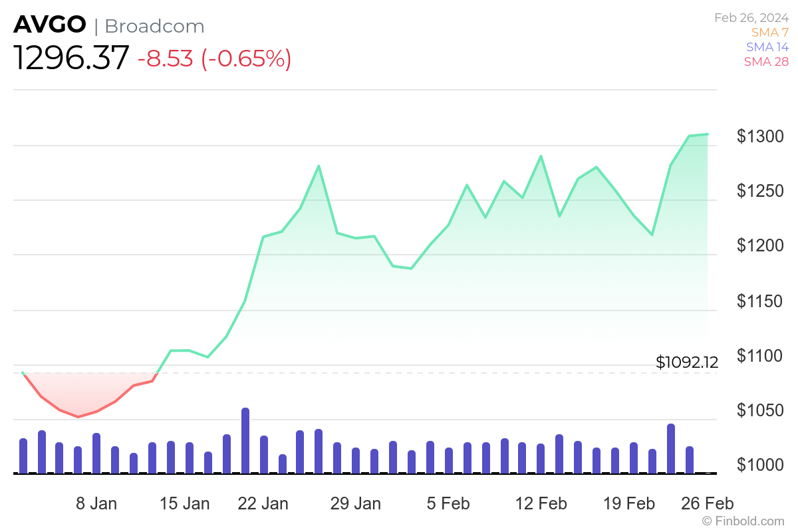Select the SMA 7 legend label

pyautogui.click(x=770, y=32)
